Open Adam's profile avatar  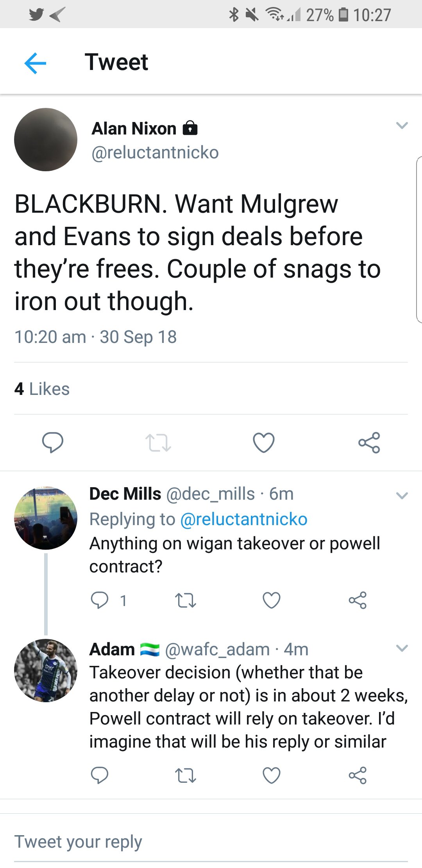46,671
